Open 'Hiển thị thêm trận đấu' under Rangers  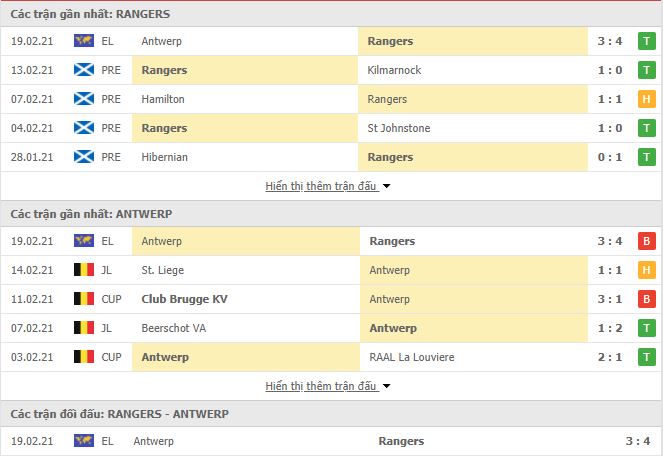tap(321, 186)
